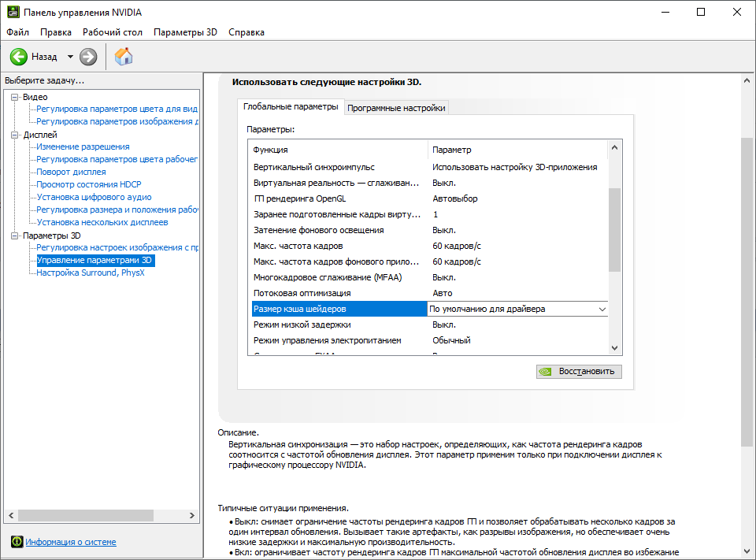Select the Многокадровое сглаживание (MFAA) row
Screen dimensions: 756x560
coord(430,277)
